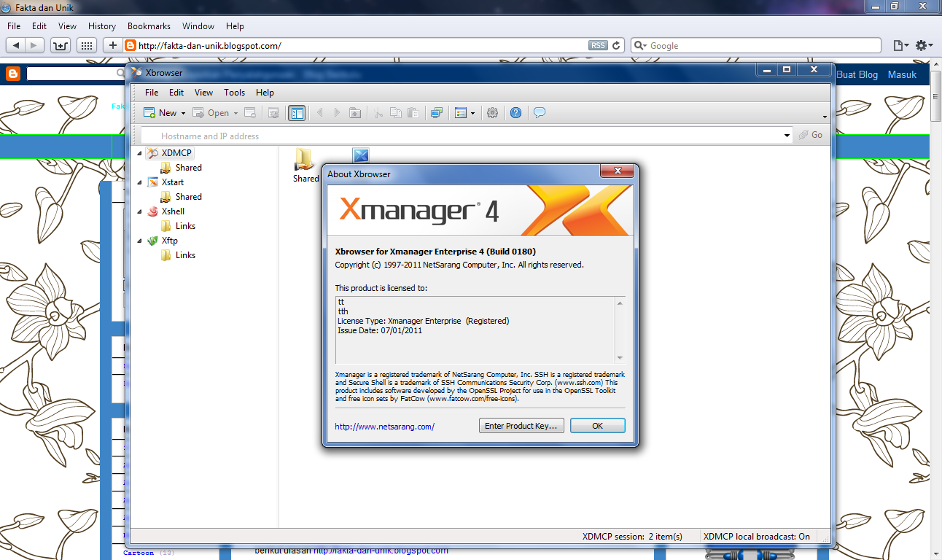This screenshot has height=560, width=942.
Task: Click the Paste clipboard icon
Action: tap(413, 113)
